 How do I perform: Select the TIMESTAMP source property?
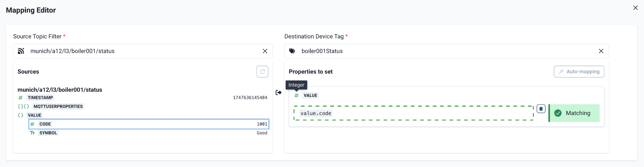pos(41,98)
